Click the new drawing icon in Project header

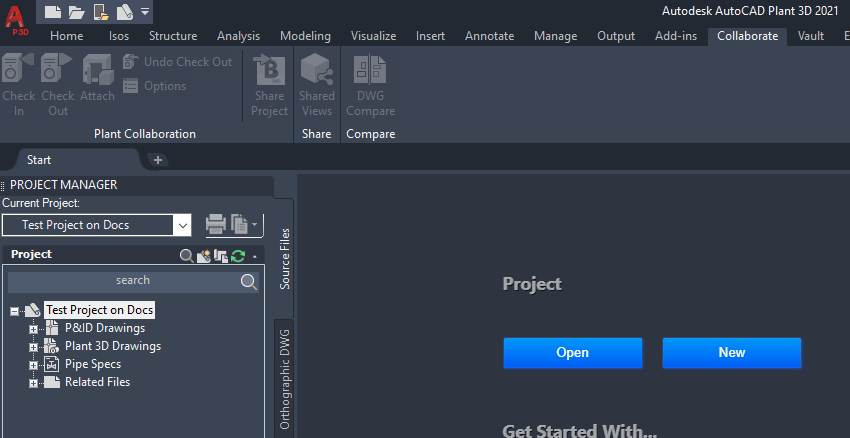[x=203, y=255]
